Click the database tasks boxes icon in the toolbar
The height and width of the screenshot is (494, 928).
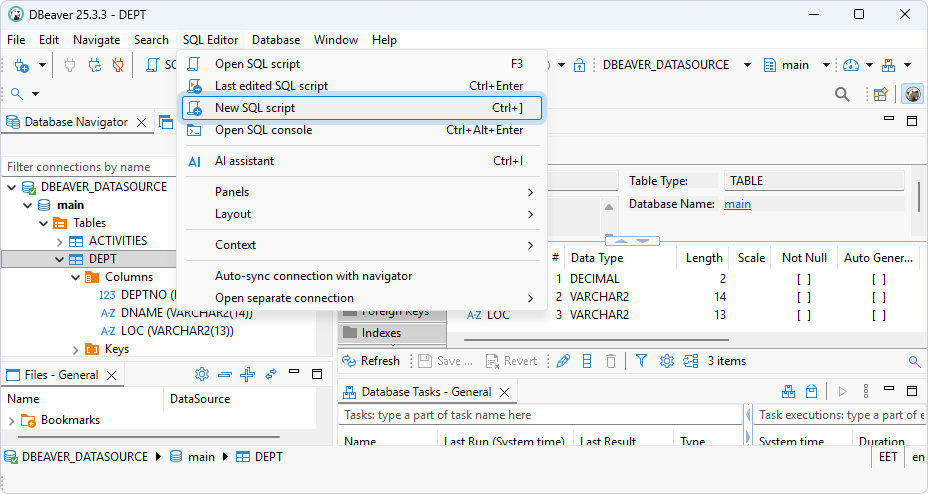[888, 65]
